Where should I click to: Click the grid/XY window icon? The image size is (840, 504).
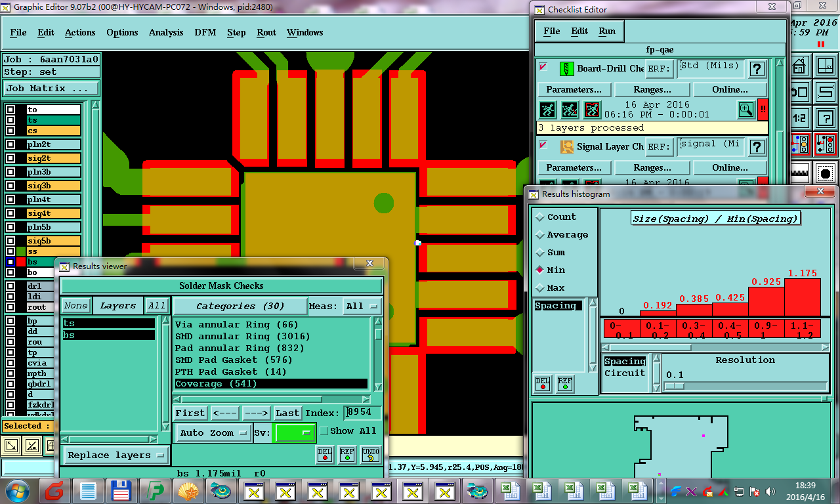click(x=825, y=66)
